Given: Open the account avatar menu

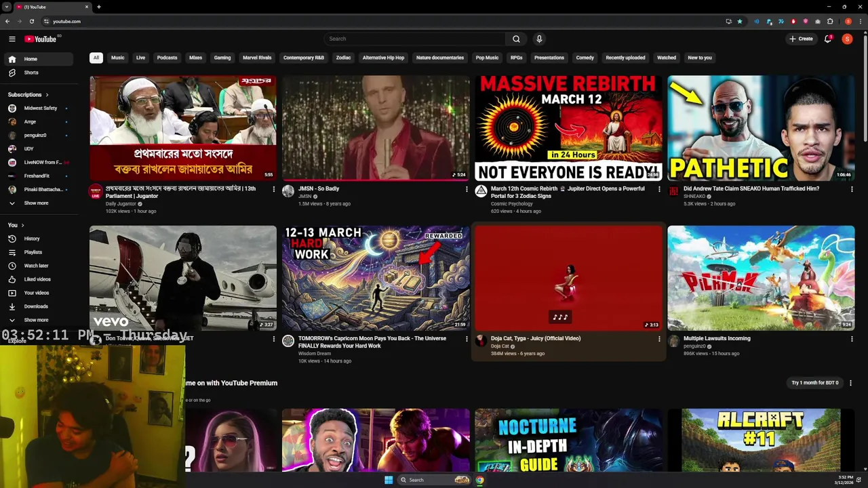Looking at the screenshot, I should [847, 39].
